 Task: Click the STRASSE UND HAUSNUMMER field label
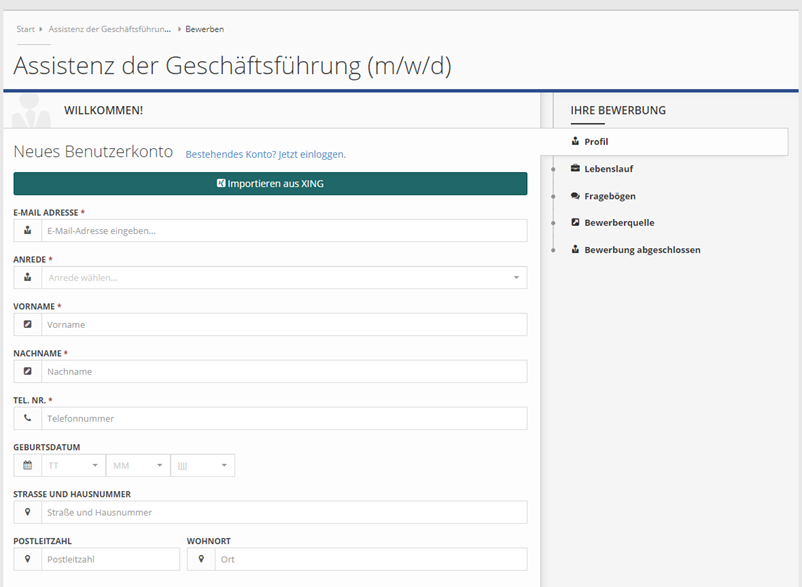72,494
